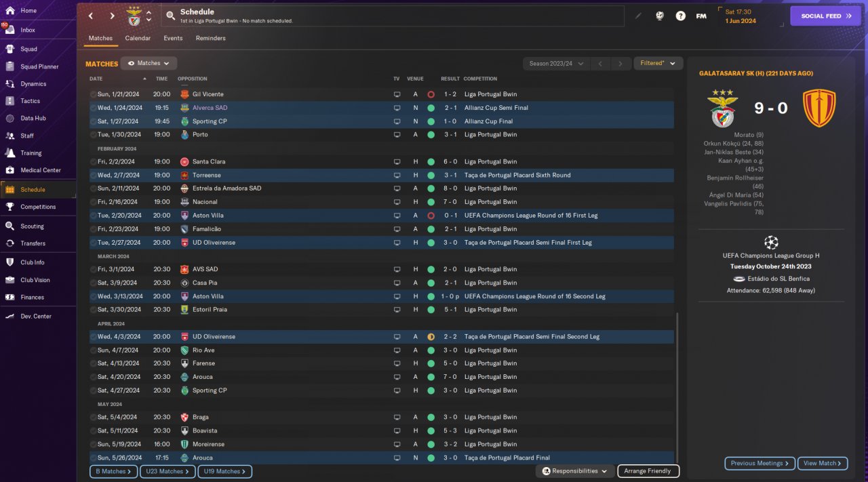Toggle selection circle for Braga match
The height and width of the screenshot is (482, 868).
(94, 417)
